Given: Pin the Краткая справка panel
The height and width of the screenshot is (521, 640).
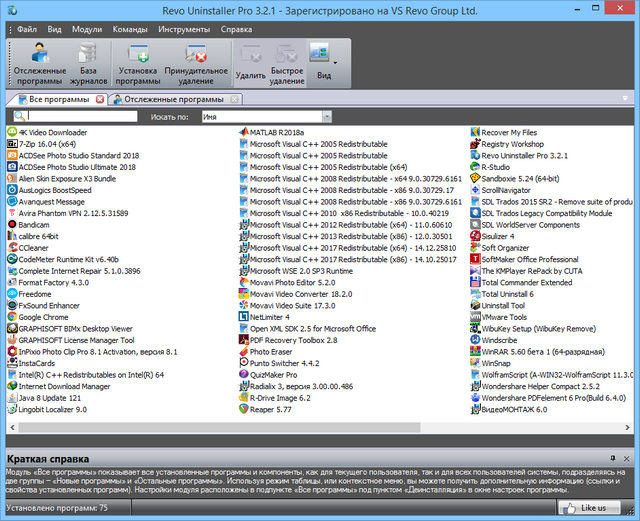Looking at the screenshot, I should tap(613, 459).
